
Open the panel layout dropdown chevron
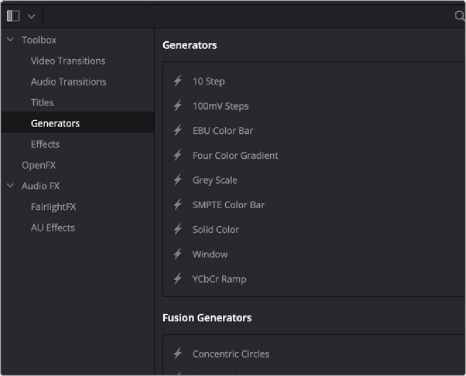click(31, 16)
